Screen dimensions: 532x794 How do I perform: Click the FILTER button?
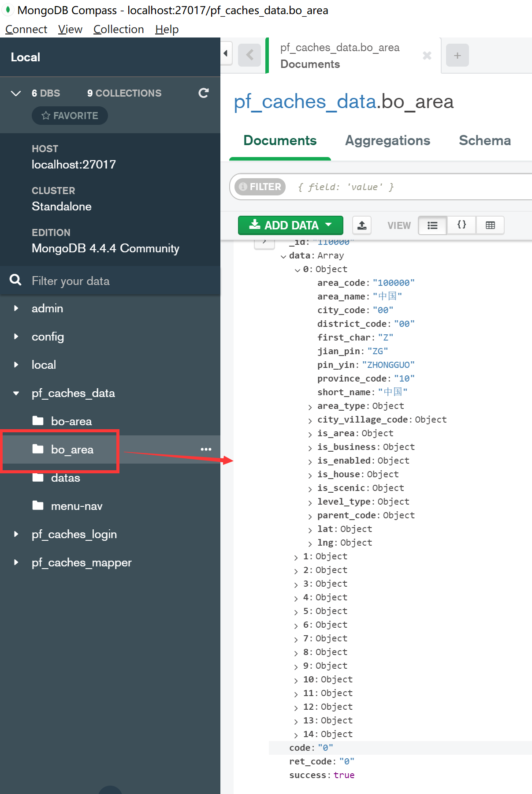pos(260,187)
